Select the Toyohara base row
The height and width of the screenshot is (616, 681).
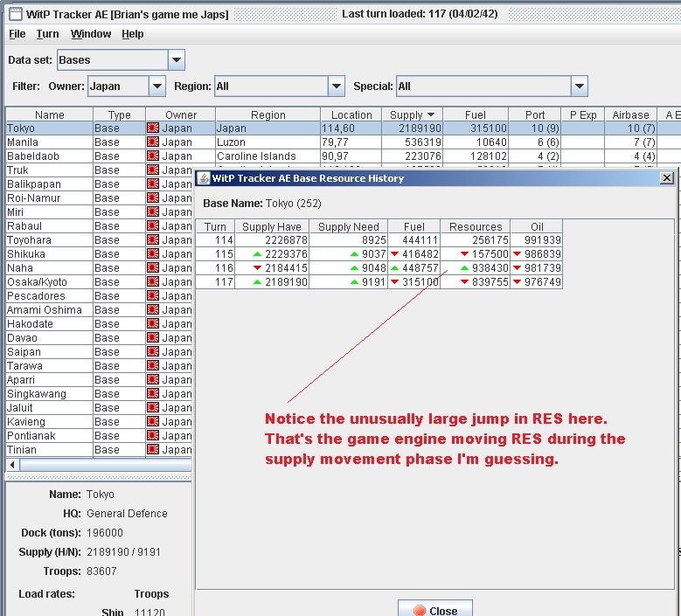(x=99, y=240)
